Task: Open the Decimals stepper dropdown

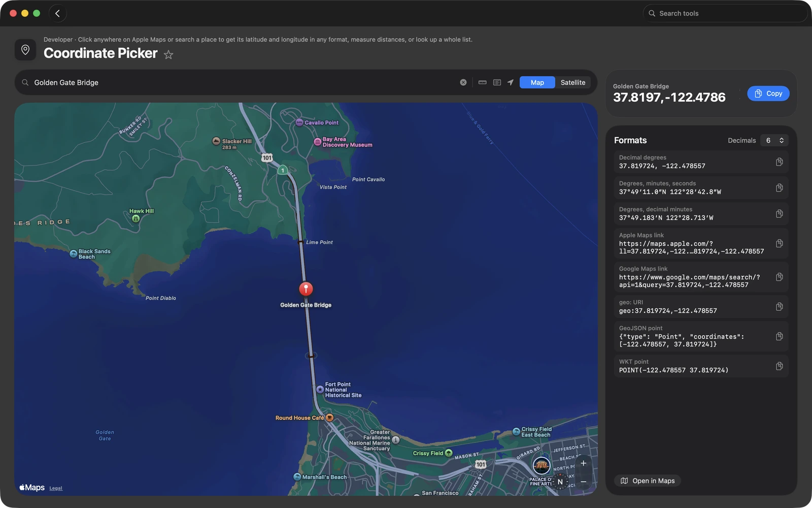Action: [x=774, y=140]
